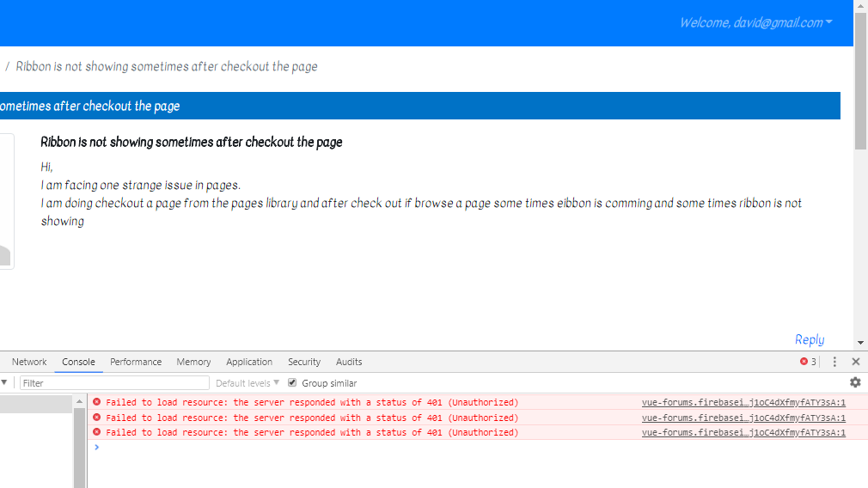
Task: Open the Application tab
Action: pos(249,362)
